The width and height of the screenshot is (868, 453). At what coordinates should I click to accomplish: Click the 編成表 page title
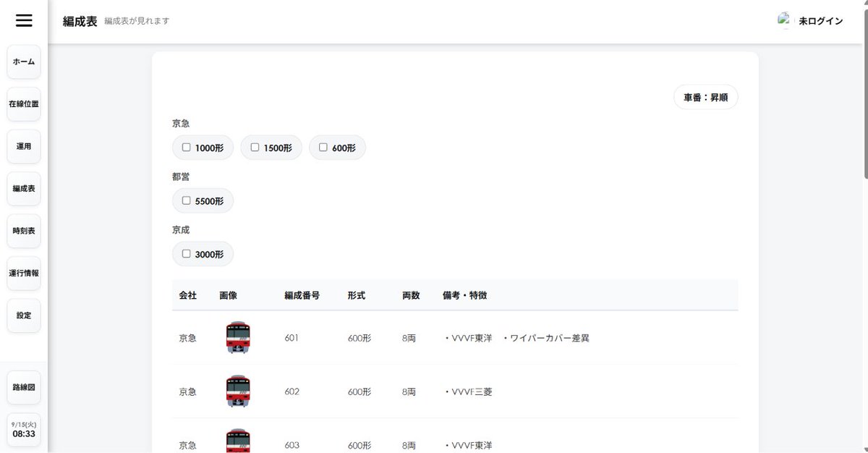click(x=80, y=21)
